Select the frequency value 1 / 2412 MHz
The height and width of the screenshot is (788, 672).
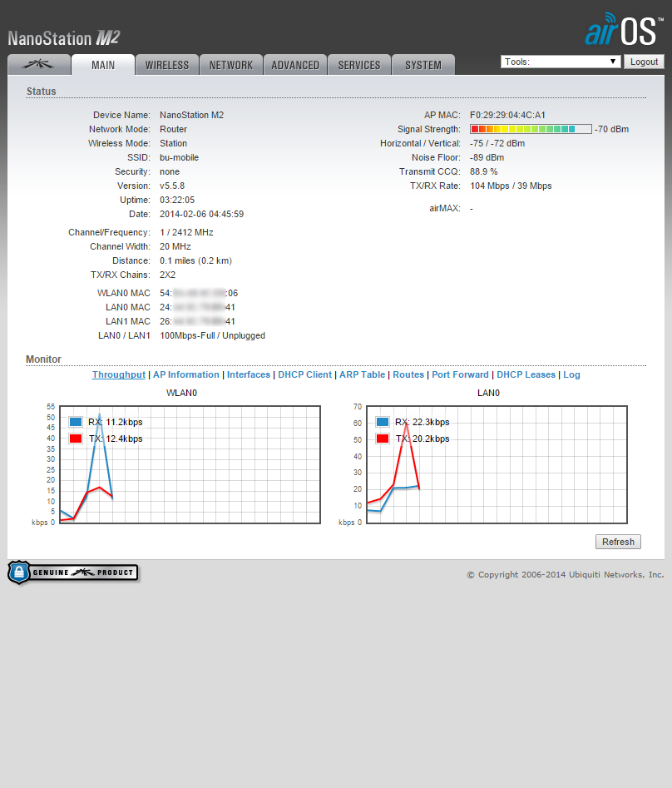pyautogui.click(x=187, y=232)
